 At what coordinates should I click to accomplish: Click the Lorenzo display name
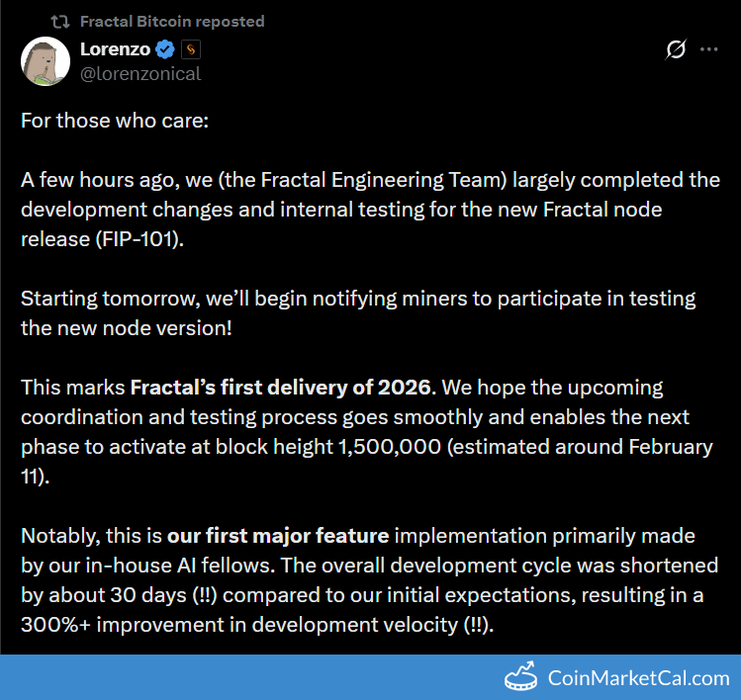tap(115, 49)
